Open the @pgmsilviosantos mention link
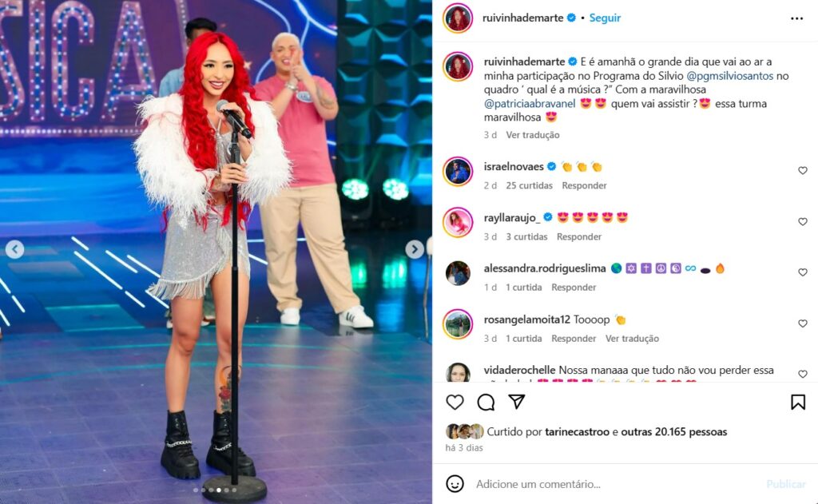The image size is (818, 504). pyautogui.click(x=729, y=76)
